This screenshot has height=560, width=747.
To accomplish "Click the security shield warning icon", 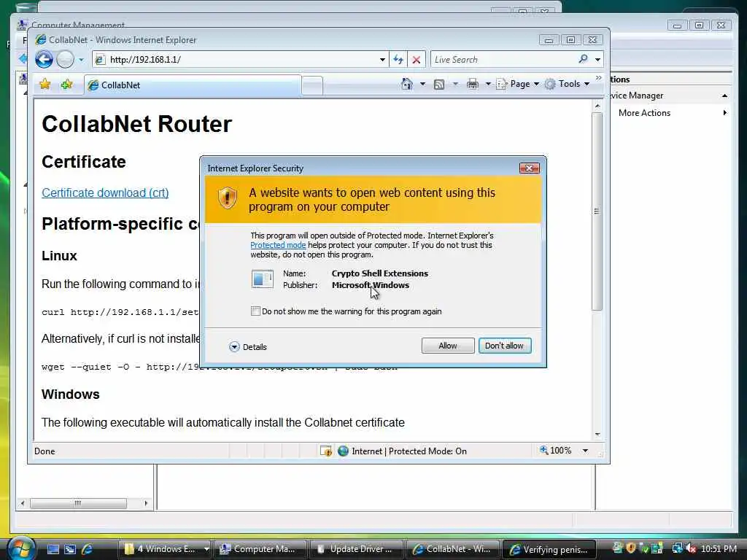I will [228, 198].
